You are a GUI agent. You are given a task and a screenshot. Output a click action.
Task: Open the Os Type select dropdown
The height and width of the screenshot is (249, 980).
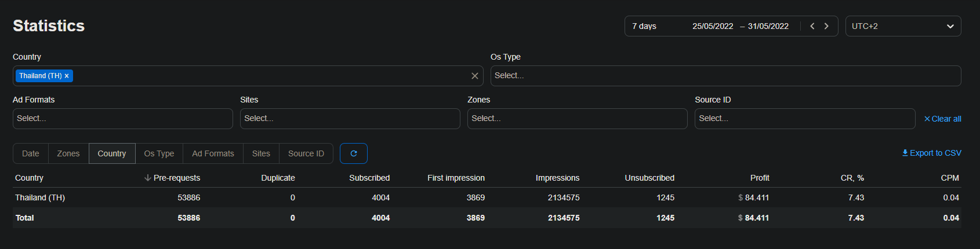(725, 76)
